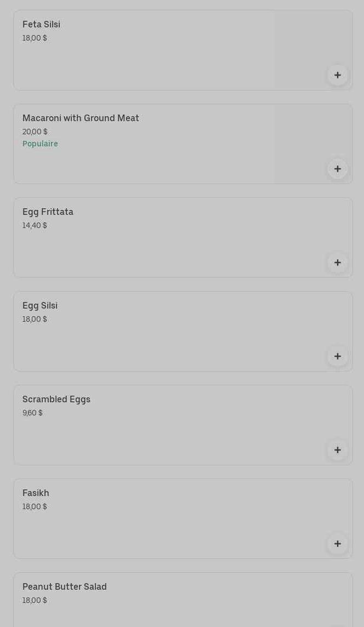Open the Egg Frittata item name

(x=48, y=212)
